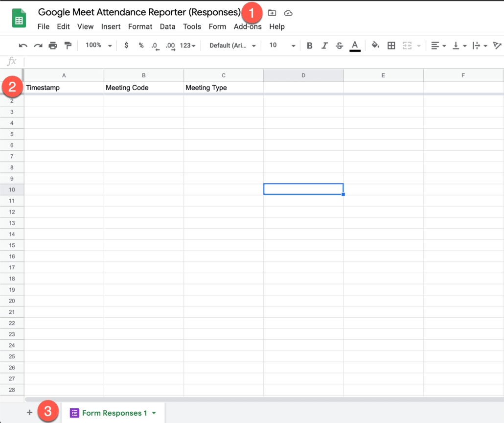
Task: Click the text rotation icon
Action: click(497, 46)
